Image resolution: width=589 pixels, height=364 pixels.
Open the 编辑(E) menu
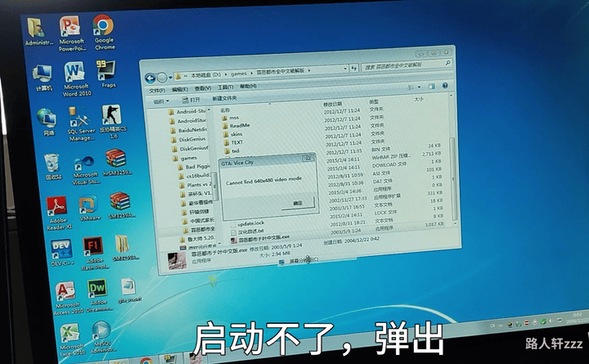coord(179,89)
